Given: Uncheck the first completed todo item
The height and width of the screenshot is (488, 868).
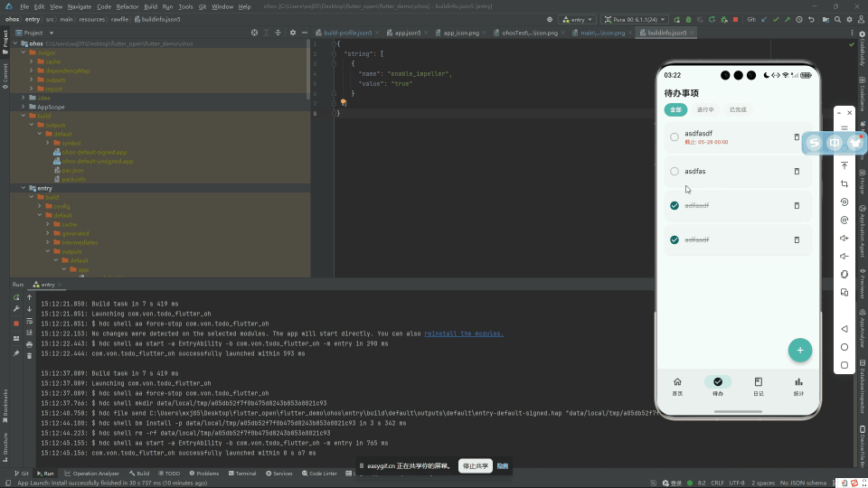Looking at the screenshot, I should click(x=675, y=205).
